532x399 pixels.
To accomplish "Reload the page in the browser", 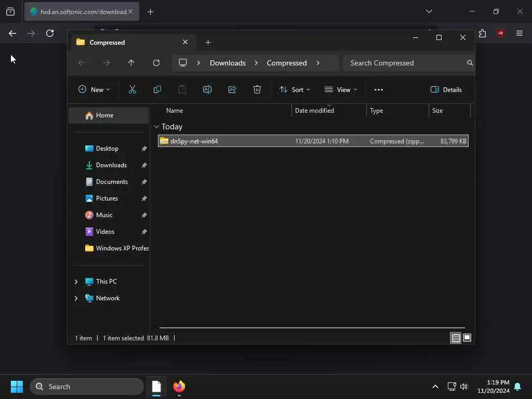I will (50, 33).
